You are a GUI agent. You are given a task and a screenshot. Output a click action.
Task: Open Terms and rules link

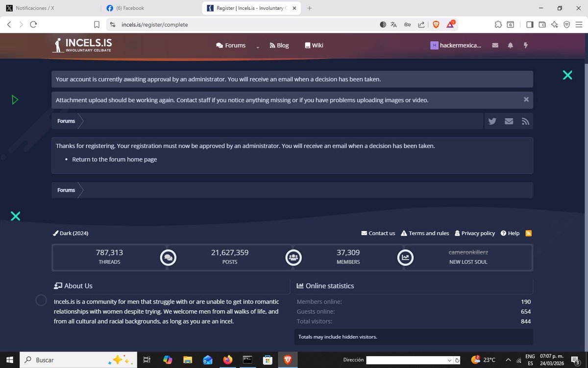pos(425,234)
